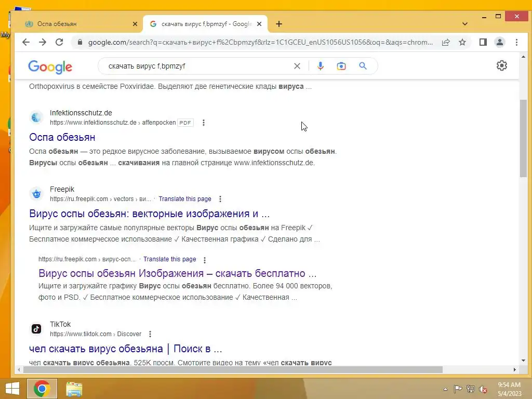
Task: Bookmark this page with star icon
Action: pyautogui.click(x=462, y=42)
